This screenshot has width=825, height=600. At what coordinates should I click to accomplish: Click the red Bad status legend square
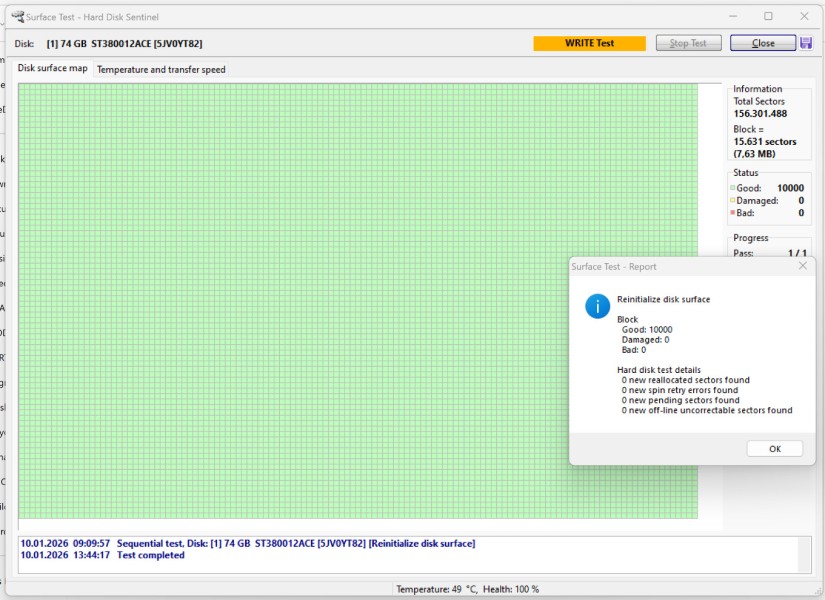[733, 213]
